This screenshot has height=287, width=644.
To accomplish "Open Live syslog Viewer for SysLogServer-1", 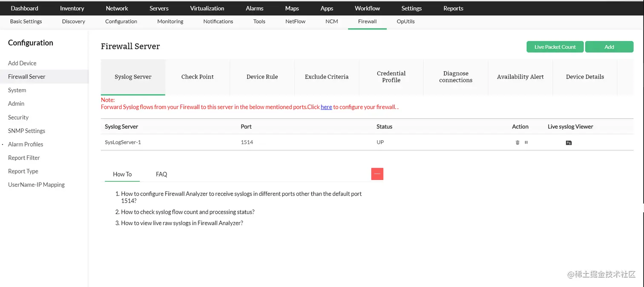I will tap(569, 142).
